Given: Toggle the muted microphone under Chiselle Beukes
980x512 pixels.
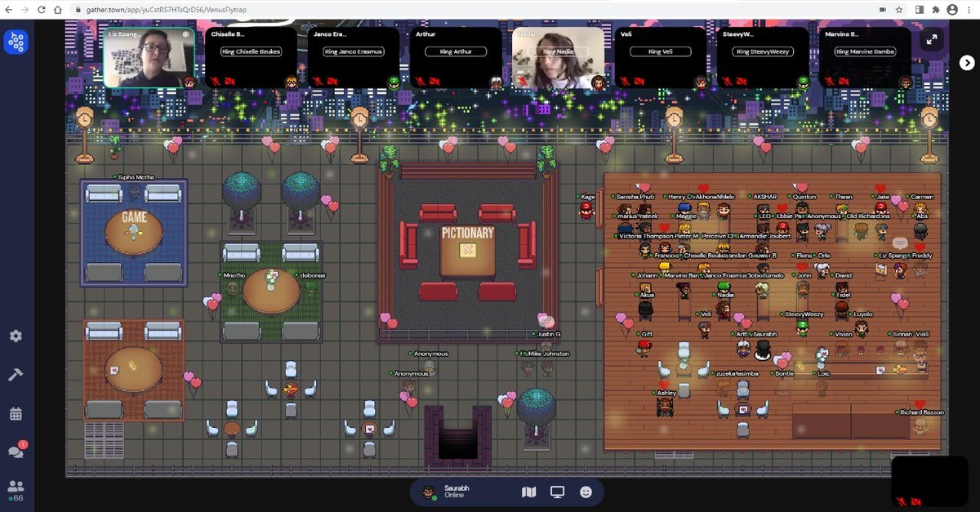Looking at the screenshot, I should (x=214, y=79).
